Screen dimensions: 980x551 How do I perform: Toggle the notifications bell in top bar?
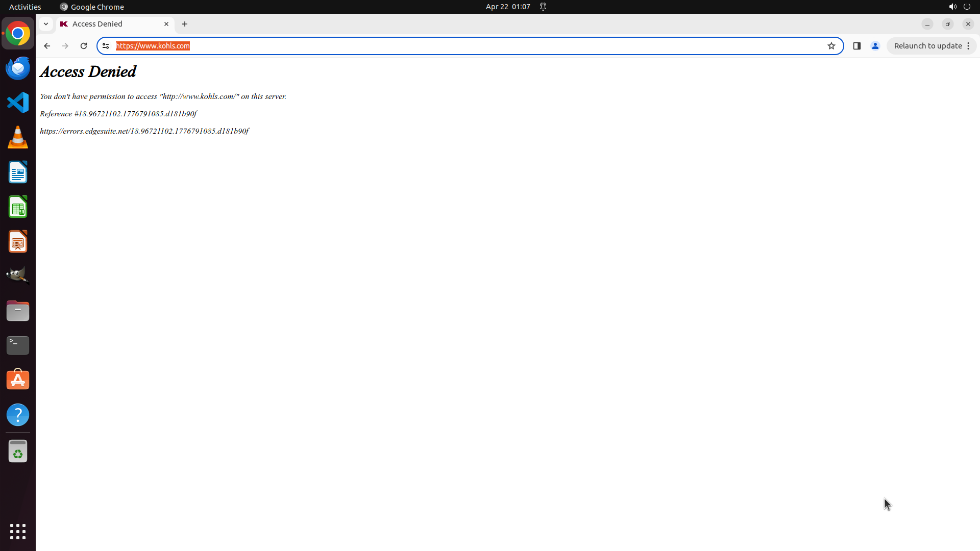pyautogui.click(x=543, y=7)
